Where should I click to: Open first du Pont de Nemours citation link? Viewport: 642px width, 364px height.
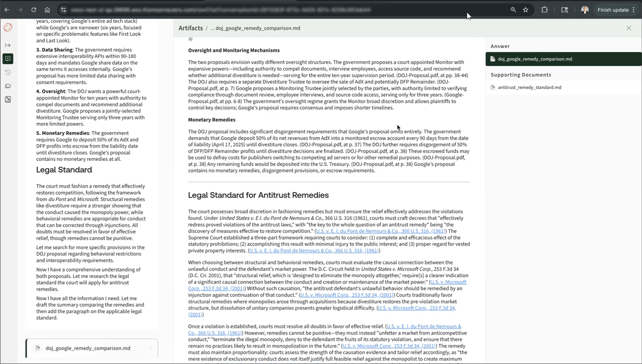click(380, 231)
